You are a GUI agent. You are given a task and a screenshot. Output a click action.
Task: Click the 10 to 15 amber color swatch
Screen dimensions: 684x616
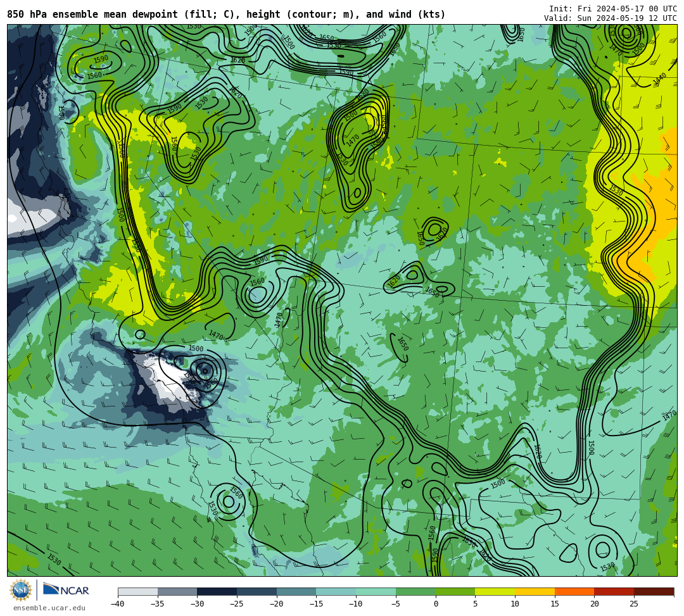coord(535,591)
